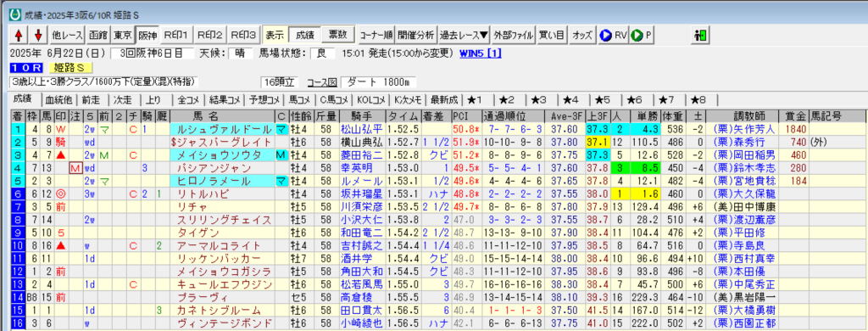Switch to the ★8 tab
868x331 pixels.
(x=698, y=100)
